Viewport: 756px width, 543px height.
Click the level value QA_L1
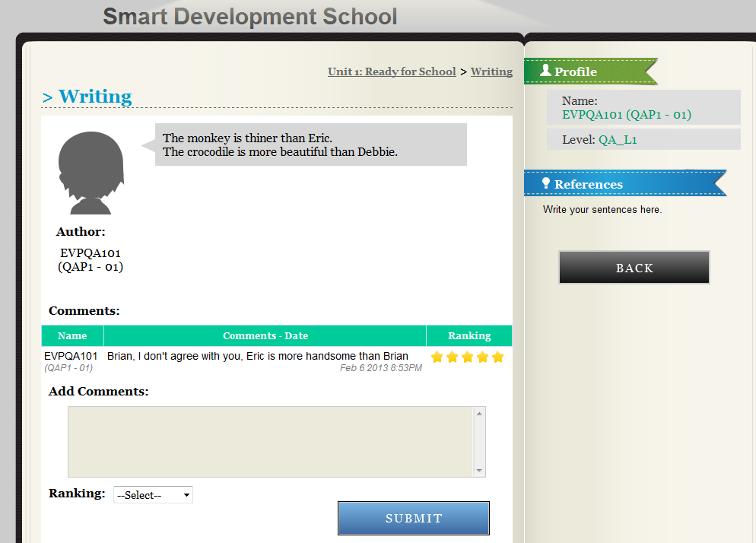pos(618,140)
